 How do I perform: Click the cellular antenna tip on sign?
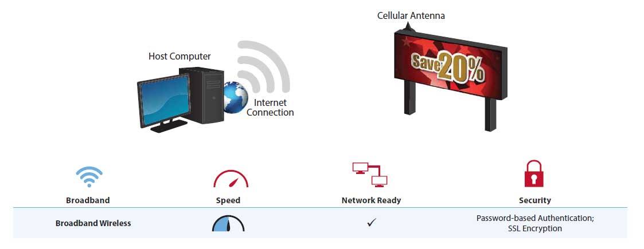tap(408, 26)
